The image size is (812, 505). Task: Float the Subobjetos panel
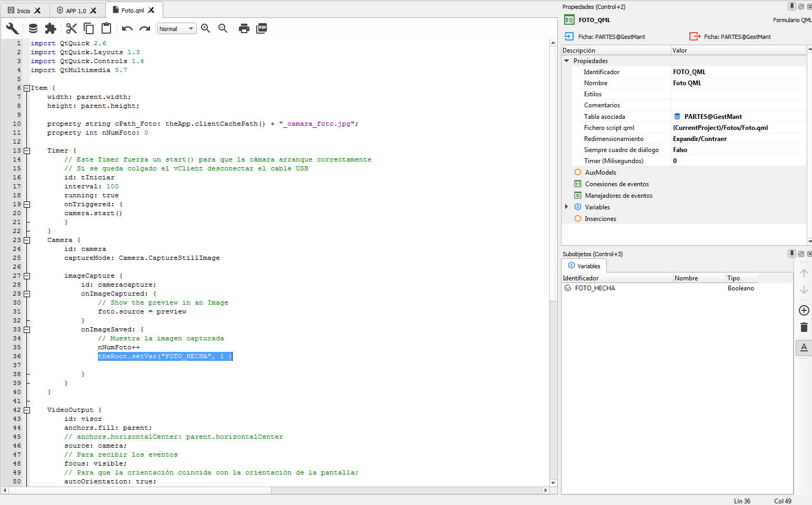click(x=801, y=254)
